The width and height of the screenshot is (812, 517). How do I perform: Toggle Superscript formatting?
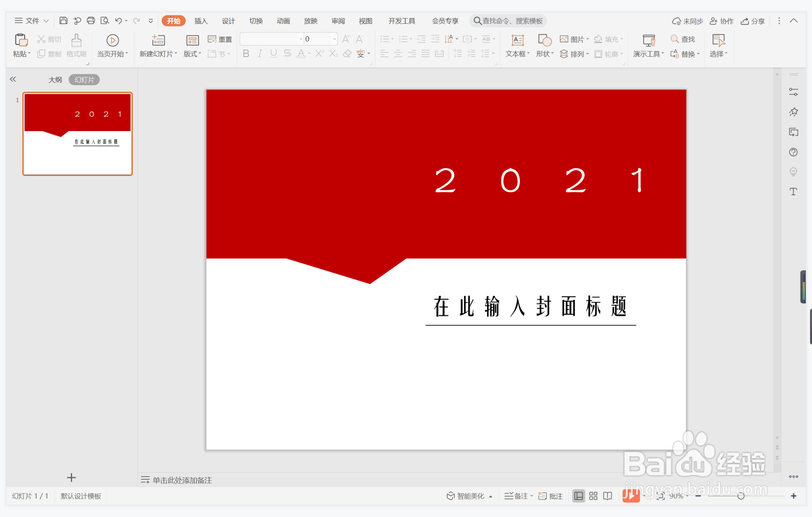click(x=320, y=54)
